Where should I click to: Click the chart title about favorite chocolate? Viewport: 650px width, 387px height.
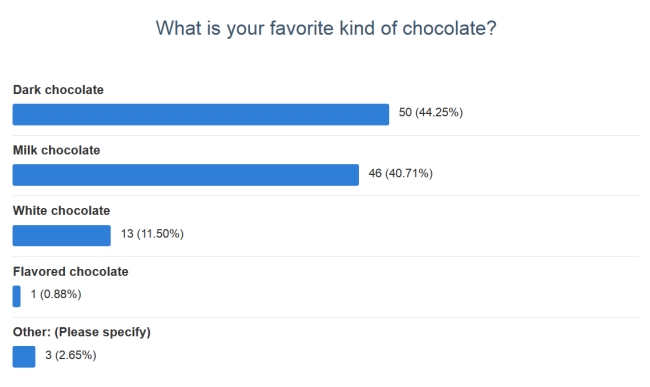coord(326,29)
